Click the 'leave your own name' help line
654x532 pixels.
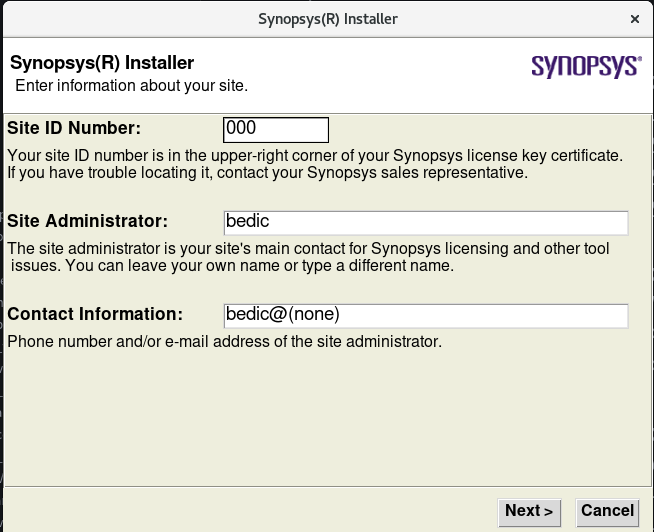[232, 266]
